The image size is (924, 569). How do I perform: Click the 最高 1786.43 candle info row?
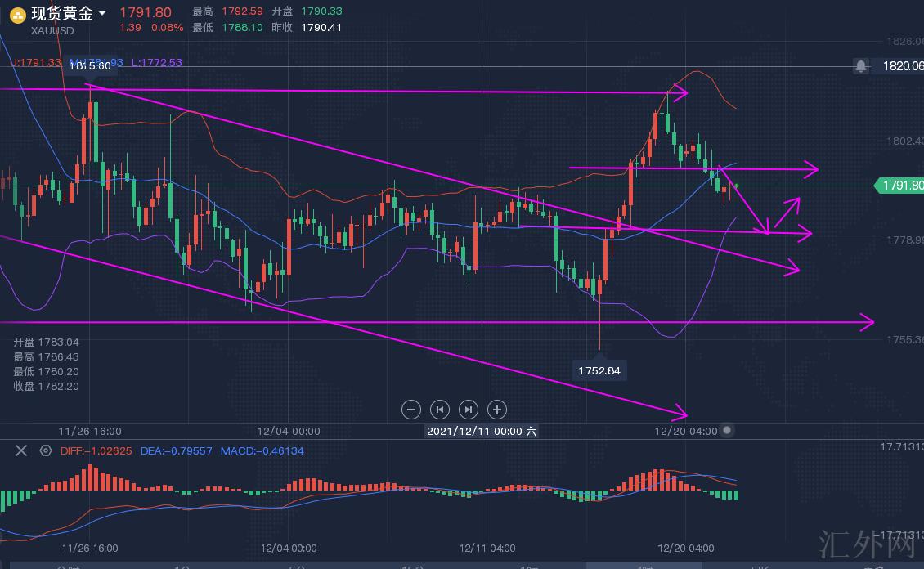[46, 357]
